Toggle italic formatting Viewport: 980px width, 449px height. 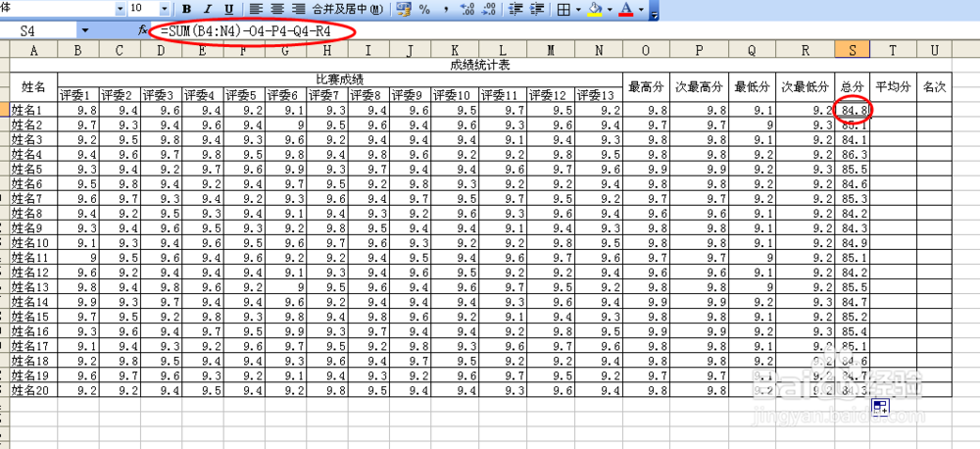click(x=208, y=9)
